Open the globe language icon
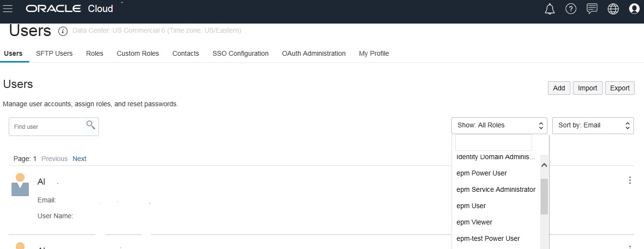 click(613, 9)
